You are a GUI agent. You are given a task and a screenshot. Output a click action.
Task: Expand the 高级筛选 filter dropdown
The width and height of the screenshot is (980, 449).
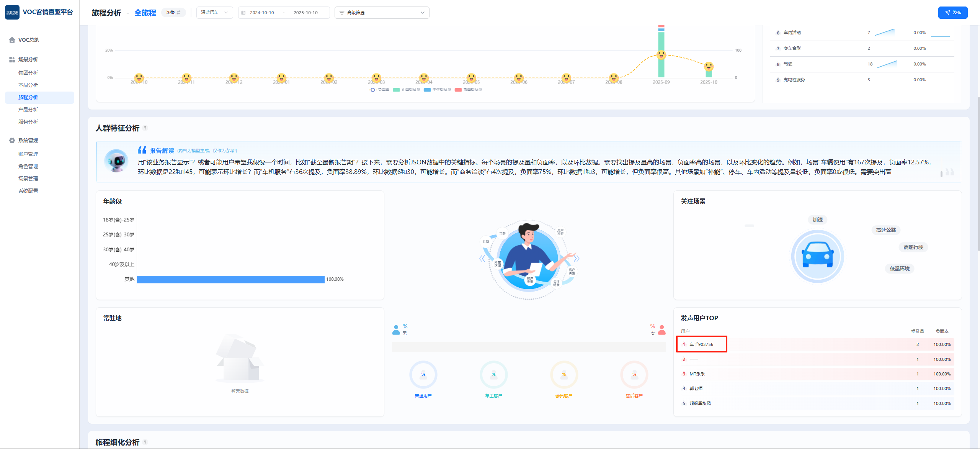tap(382, 13)
